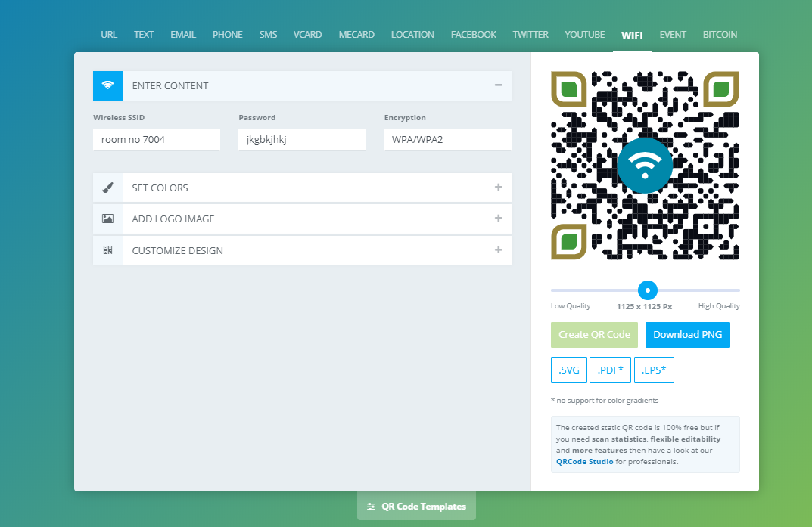Focus the Wireless SSID field
The height and width of the screenshot is (527, 812).
click(157, 140)
